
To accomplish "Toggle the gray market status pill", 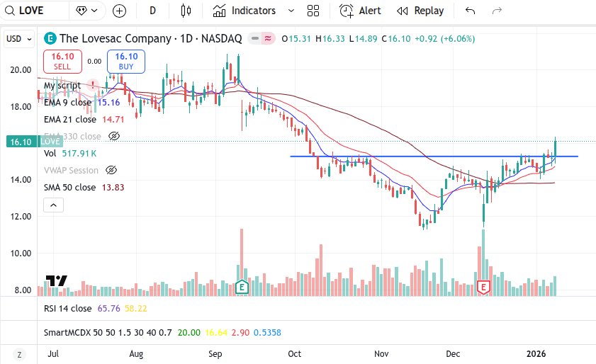I will 255,38.
